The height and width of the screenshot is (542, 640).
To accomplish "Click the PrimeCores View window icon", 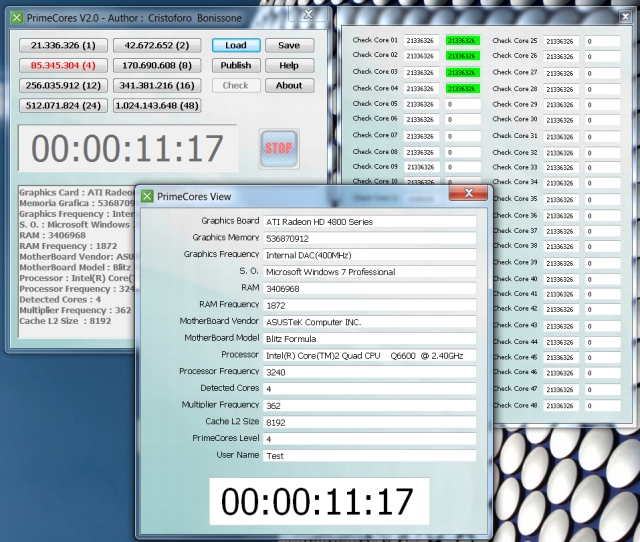I will [147, 196].
